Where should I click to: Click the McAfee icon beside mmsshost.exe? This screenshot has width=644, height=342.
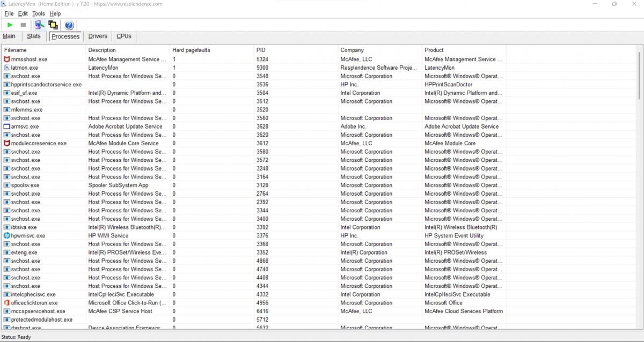[6, 60]
